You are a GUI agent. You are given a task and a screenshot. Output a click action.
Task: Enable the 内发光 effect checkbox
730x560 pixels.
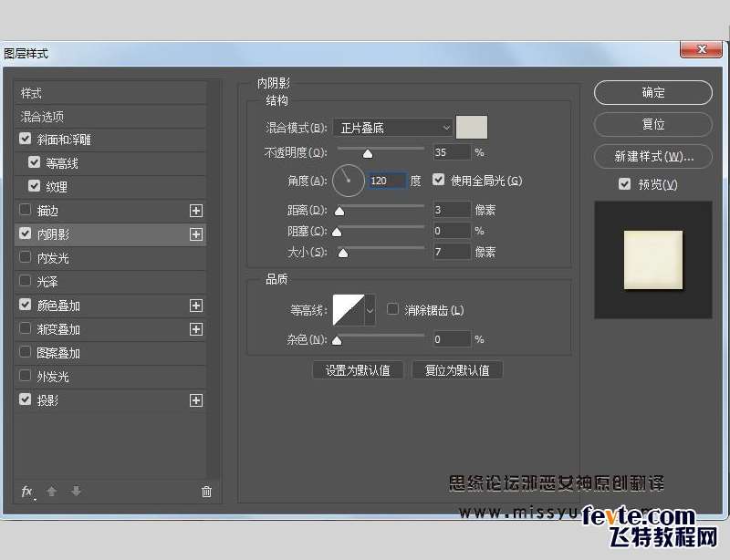click(x=26, y=257)
